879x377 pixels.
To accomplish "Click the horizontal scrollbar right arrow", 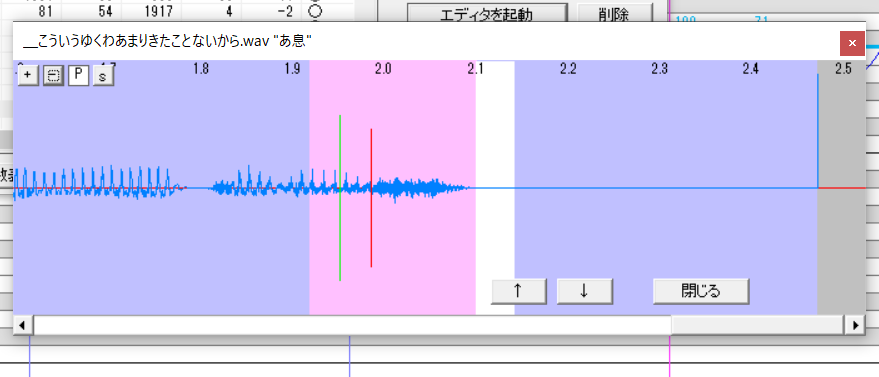I will pyautogui.click(x=855, y=325).
